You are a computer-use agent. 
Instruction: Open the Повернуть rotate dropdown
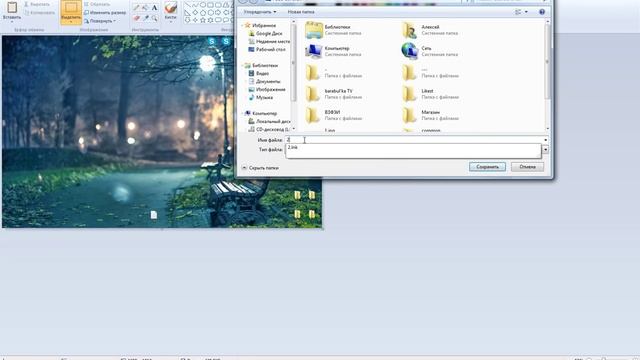100,21
